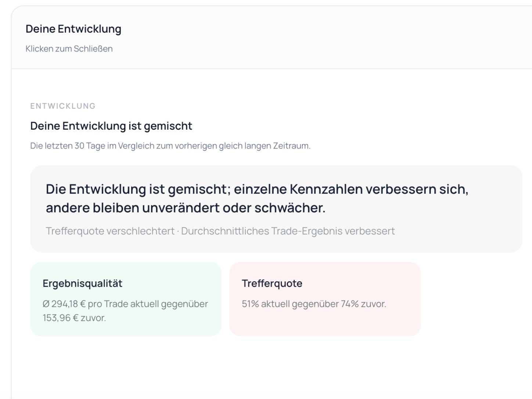The height and width of the screenshot is (399, 532).
Task: Open the red Trefferquote card
Action: (325, 299)
